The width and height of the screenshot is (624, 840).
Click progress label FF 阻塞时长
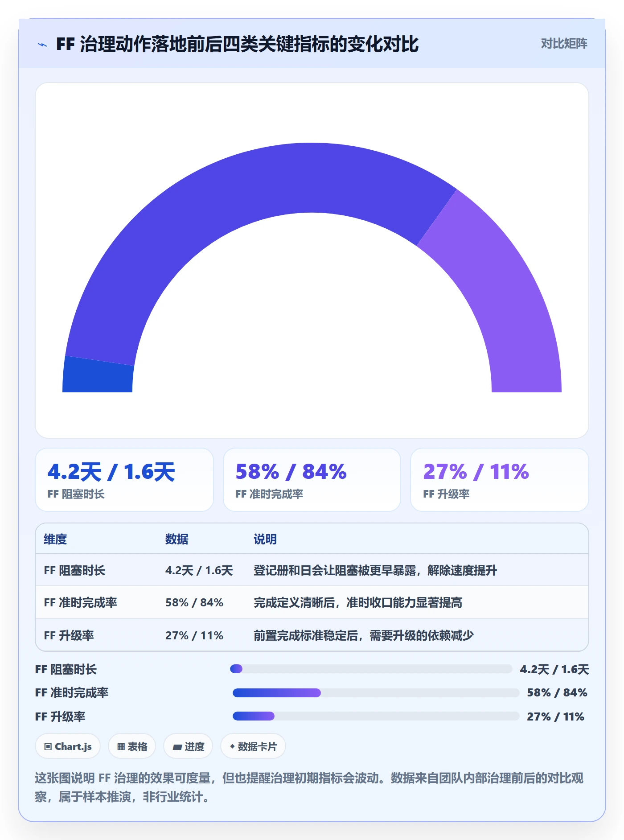[x=66, y=669]
